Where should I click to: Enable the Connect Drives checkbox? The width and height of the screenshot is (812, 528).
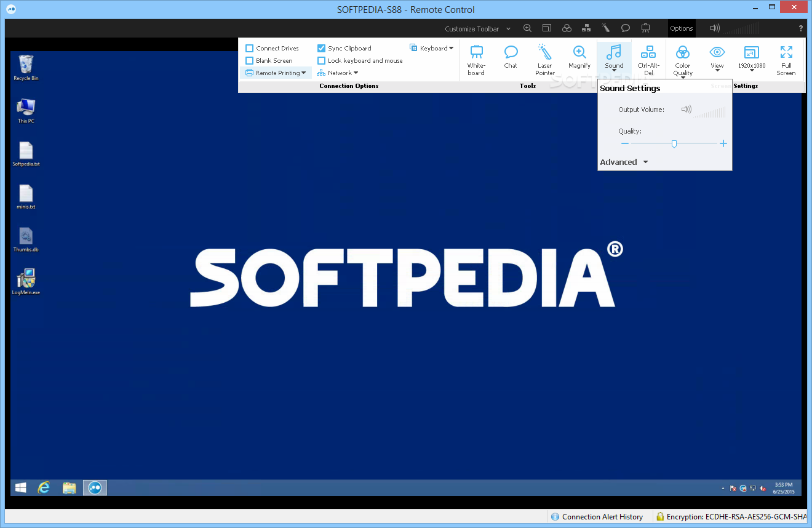(x=250, y=48)
